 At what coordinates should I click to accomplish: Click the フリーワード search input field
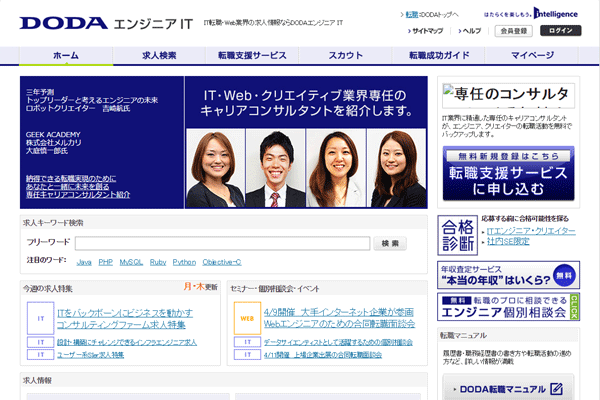(x=222, y=243)
